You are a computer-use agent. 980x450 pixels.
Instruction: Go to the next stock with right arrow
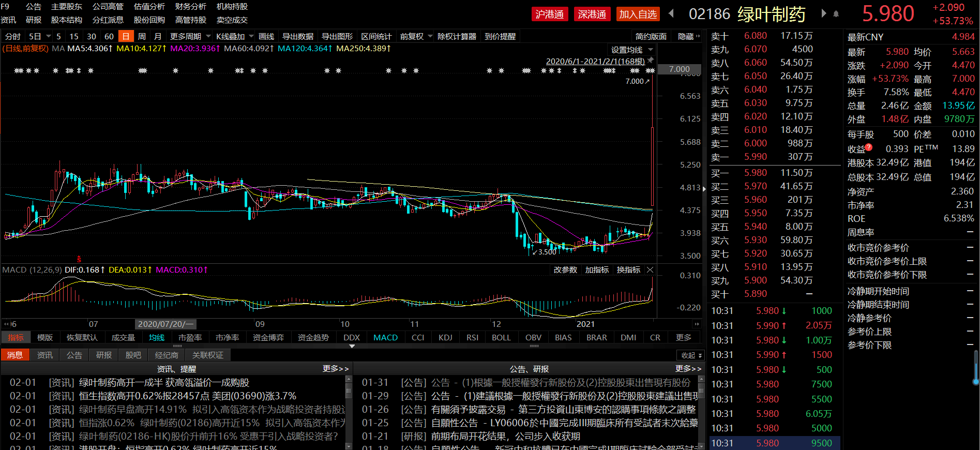(823, 13)
